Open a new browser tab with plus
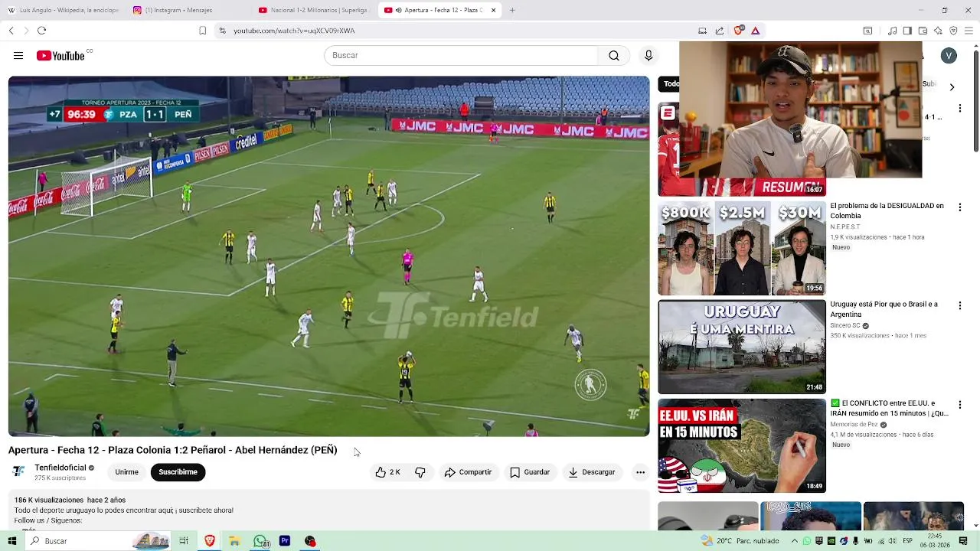The image size is (980, 551). coord(512,10)
